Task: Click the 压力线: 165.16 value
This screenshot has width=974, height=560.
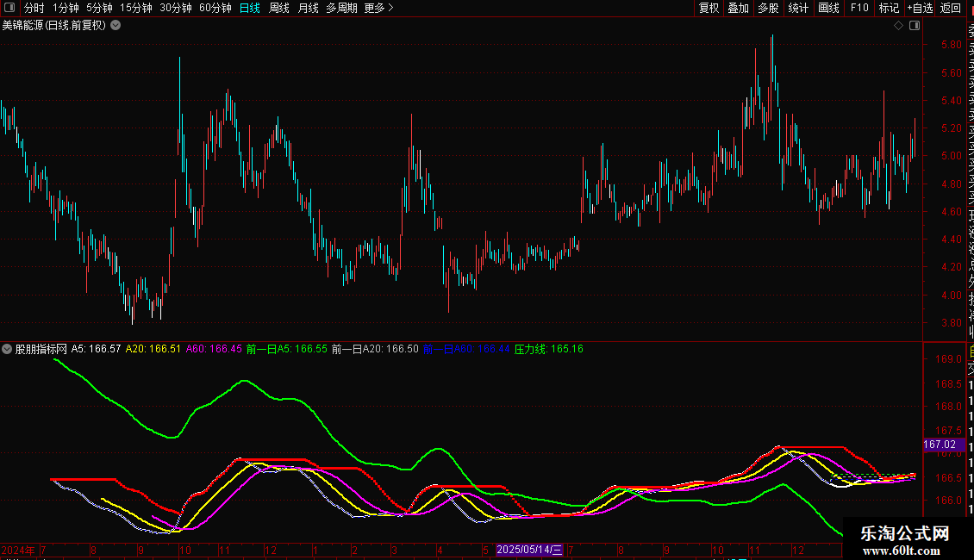Action: (549, 349)
